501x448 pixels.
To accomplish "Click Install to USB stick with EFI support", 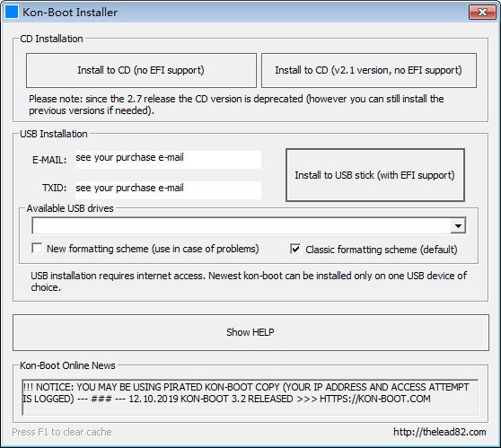I will pos(374,175).
